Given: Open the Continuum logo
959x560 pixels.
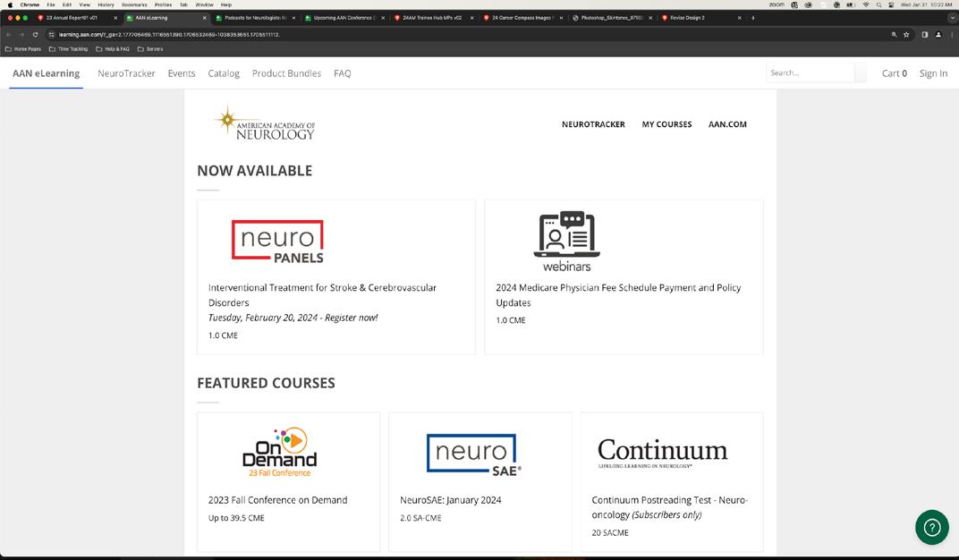Looking at the screenshot, I should 662,453.
